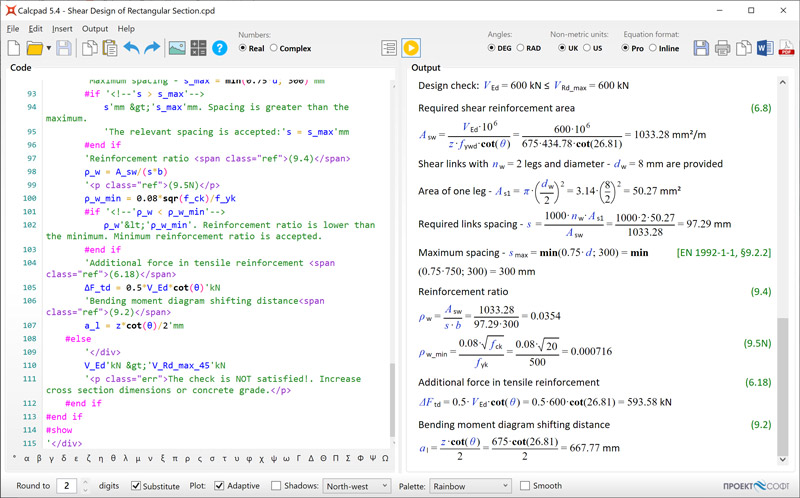
Task: Export output to PDF
Action: coord(786,48)
